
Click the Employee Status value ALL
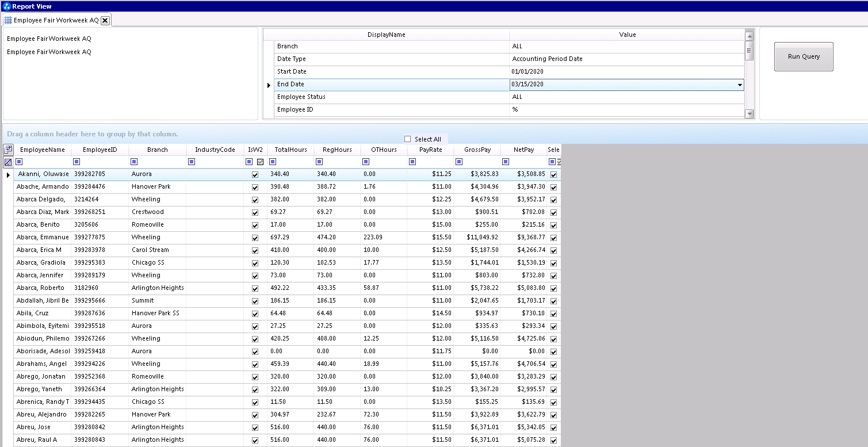click(x=626, y=97)
